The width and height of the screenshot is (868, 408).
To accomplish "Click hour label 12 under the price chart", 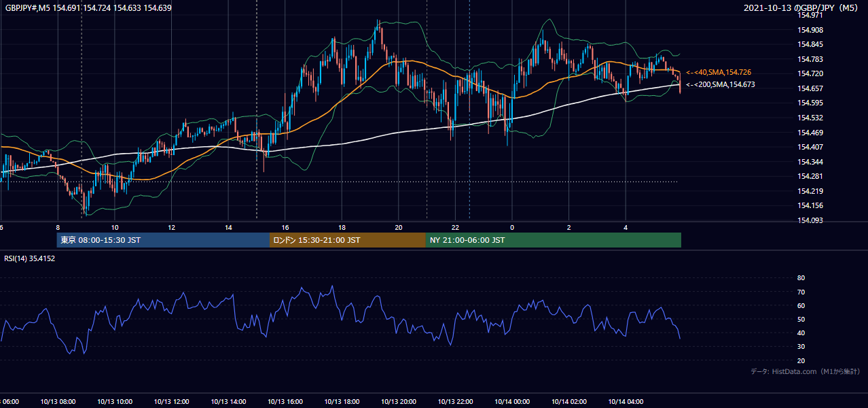I will pos(171,227).
